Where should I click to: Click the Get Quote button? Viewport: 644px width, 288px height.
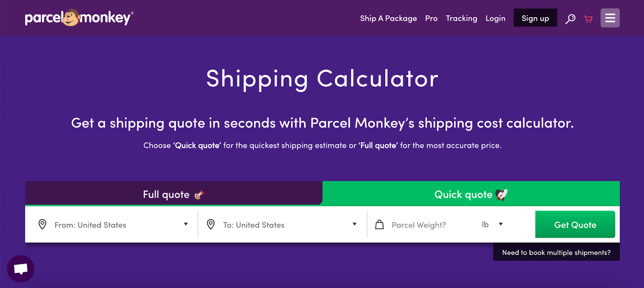point(575,224)
